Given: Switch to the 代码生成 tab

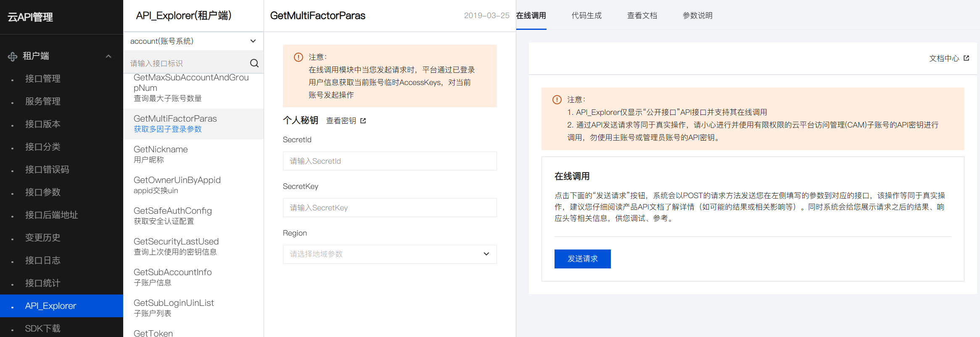Looking at the screenshot, I should point(586,16).
